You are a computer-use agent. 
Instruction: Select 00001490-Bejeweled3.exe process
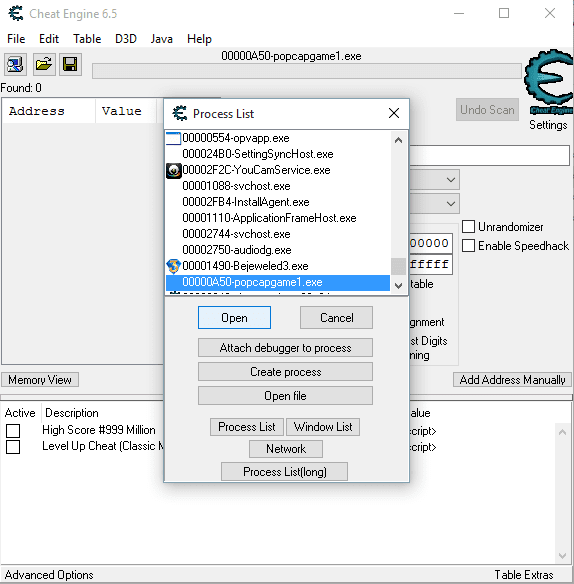click(x=278, y=266)
